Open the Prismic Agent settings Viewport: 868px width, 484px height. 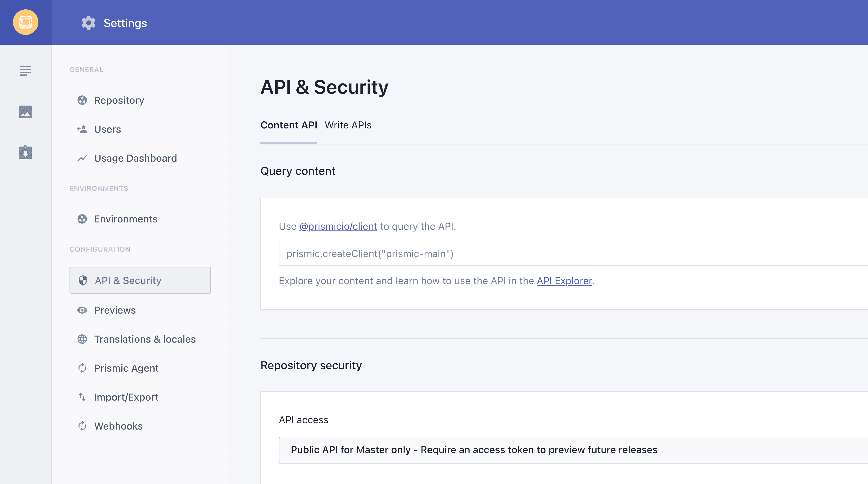pyautogui.click(x=126, y=368)
